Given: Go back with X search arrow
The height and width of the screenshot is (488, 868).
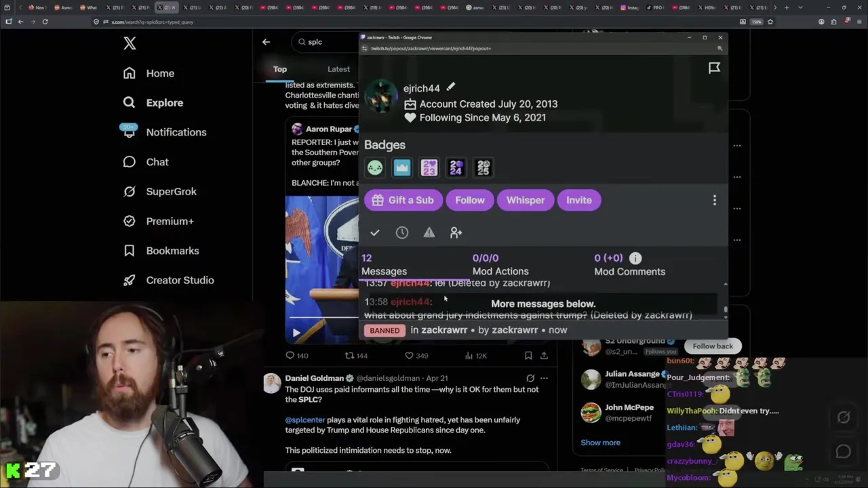Looking at the screenshot, I should pyautogui.click(x=266, y=42).
